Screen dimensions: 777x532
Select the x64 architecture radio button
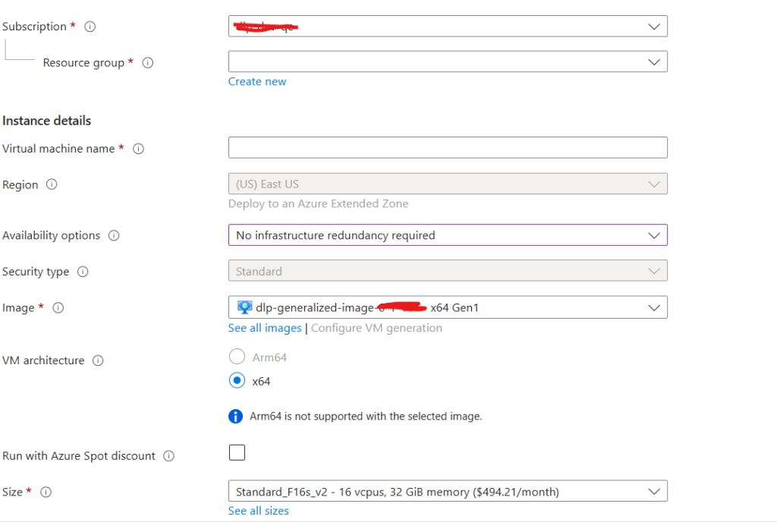(x=237, y=381)
